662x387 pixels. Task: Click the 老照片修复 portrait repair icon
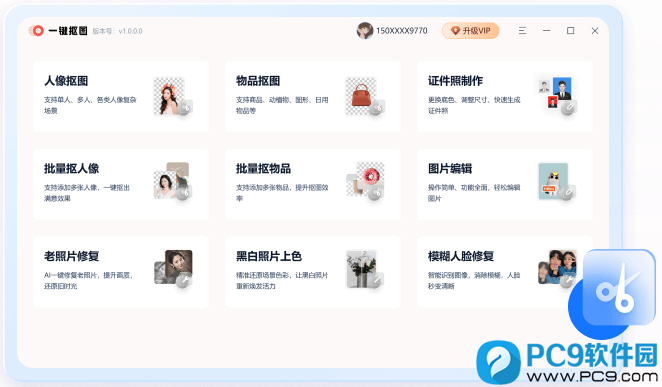(174, 268)
